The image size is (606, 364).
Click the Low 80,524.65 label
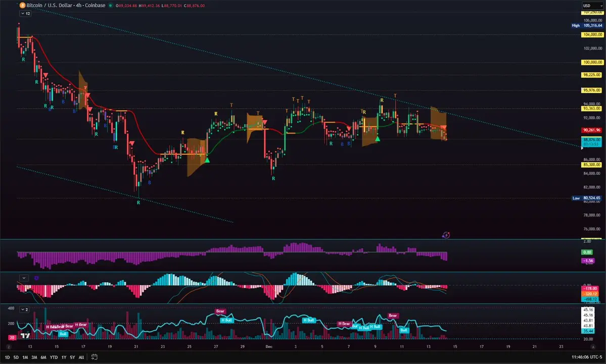pyautogui.click(x=587, y=198)
